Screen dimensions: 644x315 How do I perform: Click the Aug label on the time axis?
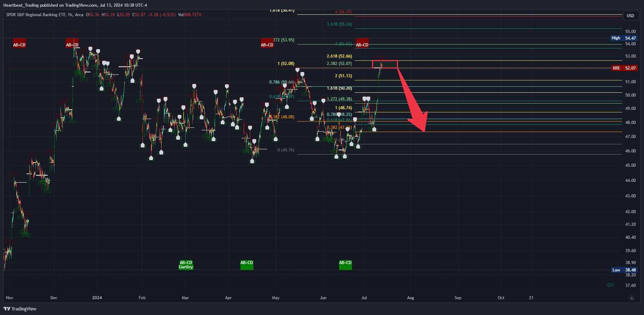coord(411,298)
